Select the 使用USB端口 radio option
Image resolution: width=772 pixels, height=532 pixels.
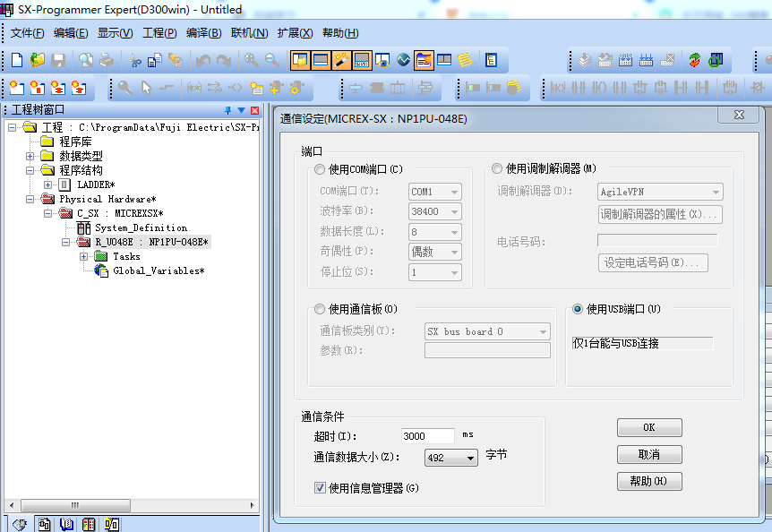pos(578,309)
